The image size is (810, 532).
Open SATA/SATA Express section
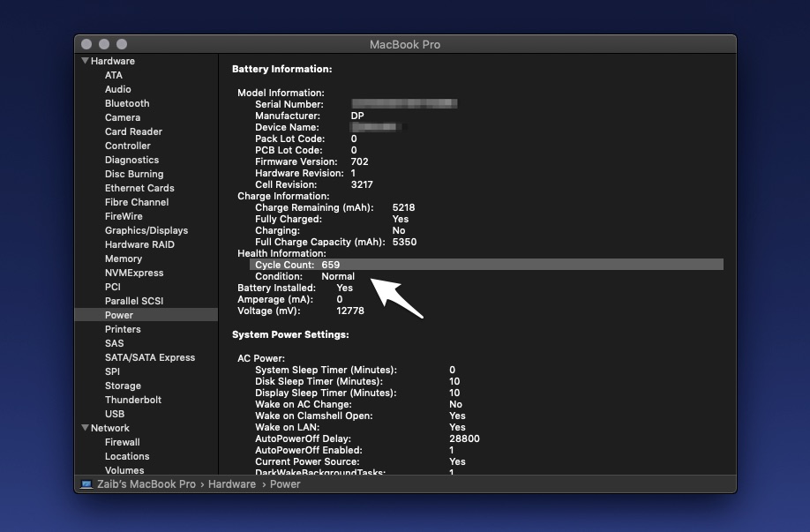click(x=150, y=357)
